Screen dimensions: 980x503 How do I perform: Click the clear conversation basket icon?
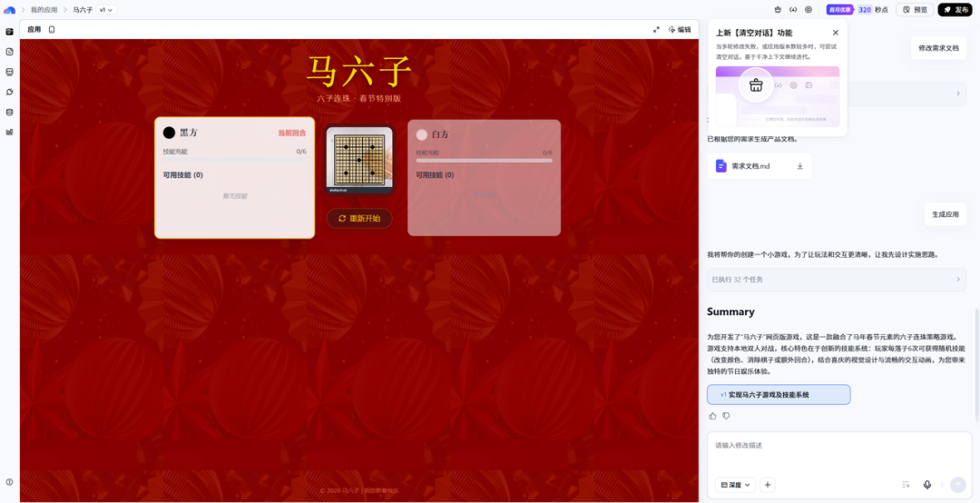tap(778, 10)
